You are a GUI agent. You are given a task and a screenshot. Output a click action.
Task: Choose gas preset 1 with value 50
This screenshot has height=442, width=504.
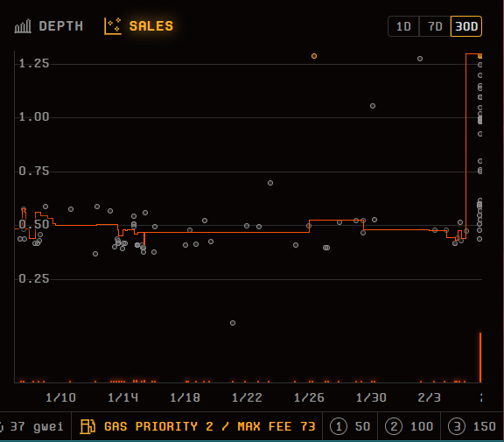pos(350,426)
